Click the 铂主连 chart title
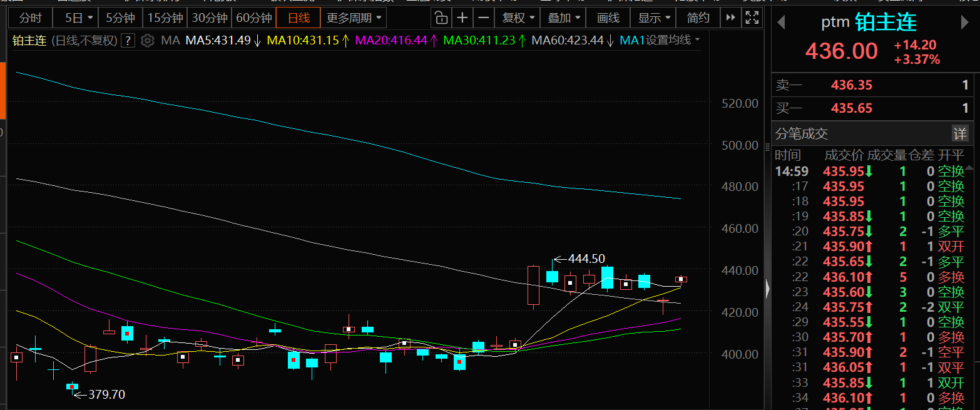The height and width of the screenshot is (410, 980). [x=29, y=41]
